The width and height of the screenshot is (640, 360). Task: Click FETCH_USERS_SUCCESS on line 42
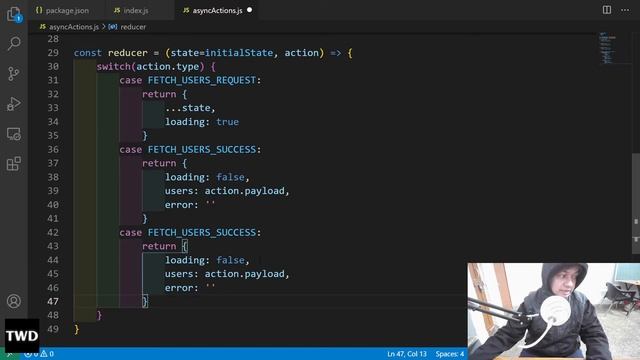(x=202, y=232)
